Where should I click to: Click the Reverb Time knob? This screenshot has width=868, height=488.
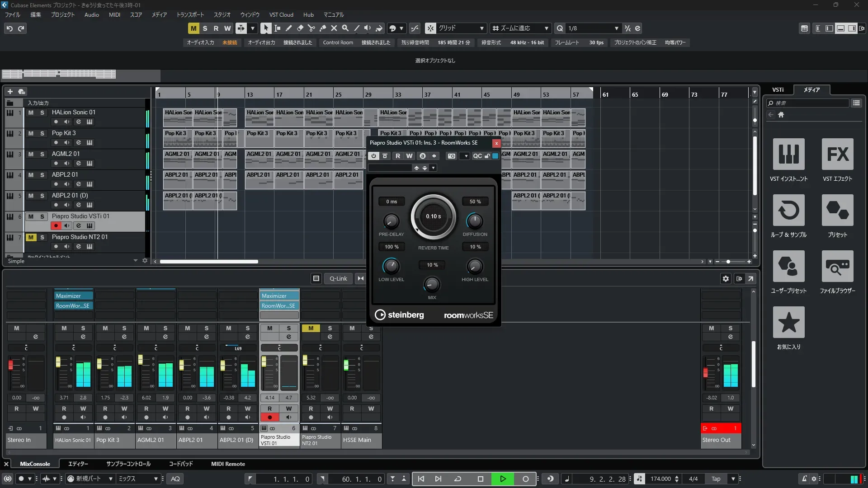(x=433, y=216)
